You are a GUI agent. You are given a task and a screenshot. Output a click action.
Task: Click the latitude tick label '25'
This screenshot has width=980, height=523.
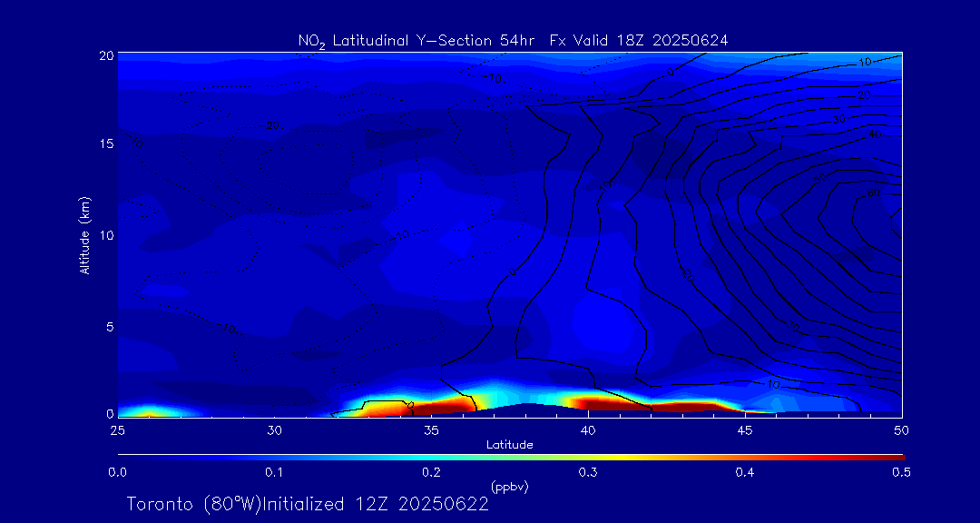pos(117,430)
